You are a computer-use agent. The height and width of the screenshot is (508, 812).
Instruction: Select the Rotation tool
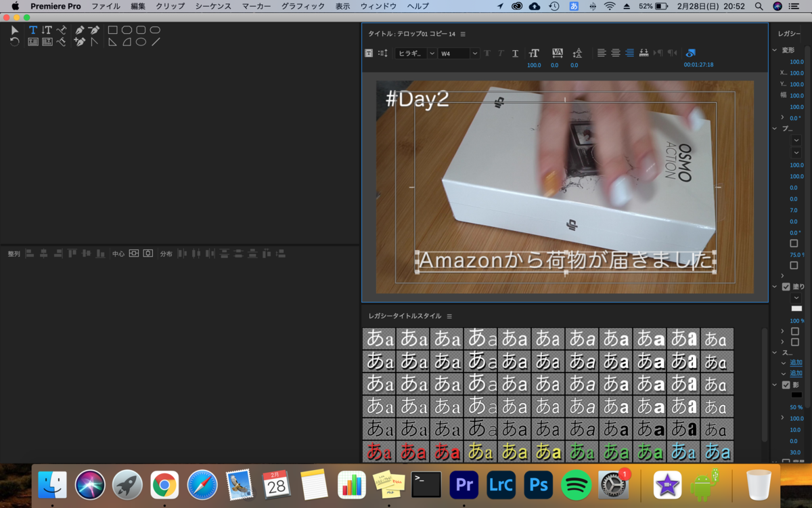pyautogui.click(x=15, y=42)
